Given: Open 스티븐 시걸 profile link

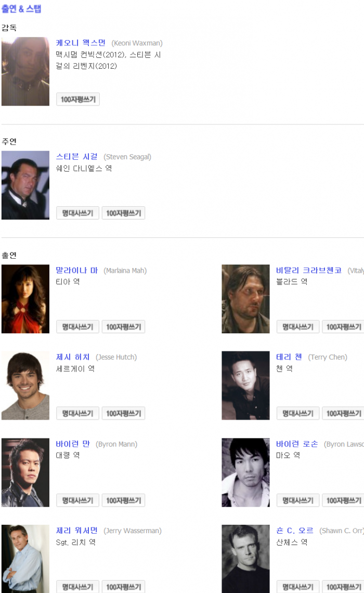Looking at the screenshot, I should 76,156.
